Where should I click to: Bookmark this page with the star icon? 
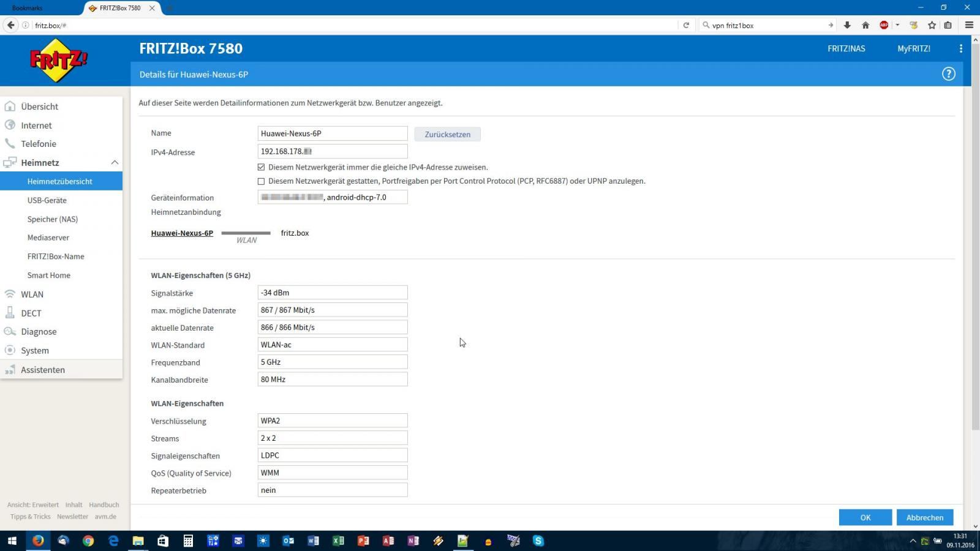tap(932, 25)
